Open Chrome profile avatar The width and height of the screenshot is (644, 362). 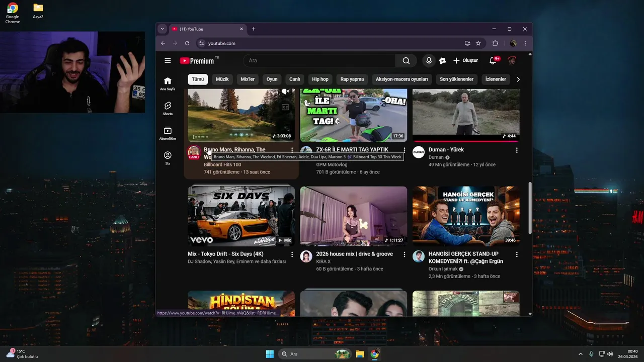tap(513, 43)
